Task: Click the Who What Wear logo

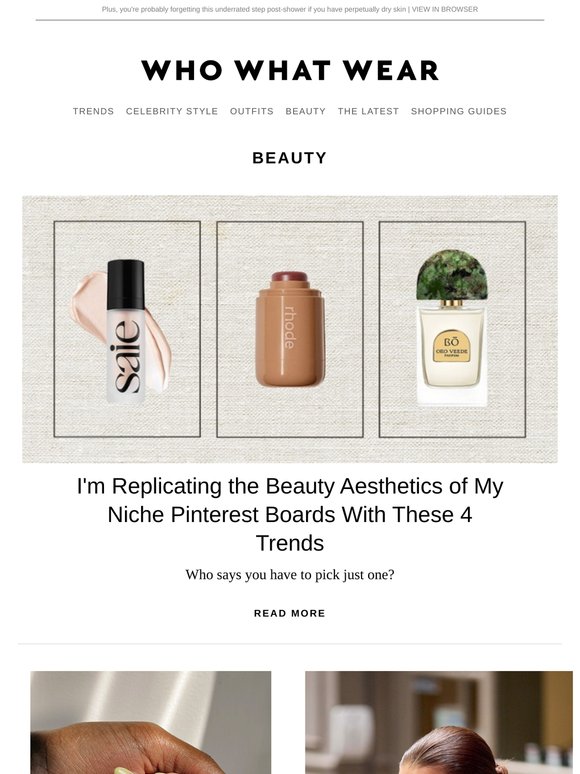Action: pos(290,70)
